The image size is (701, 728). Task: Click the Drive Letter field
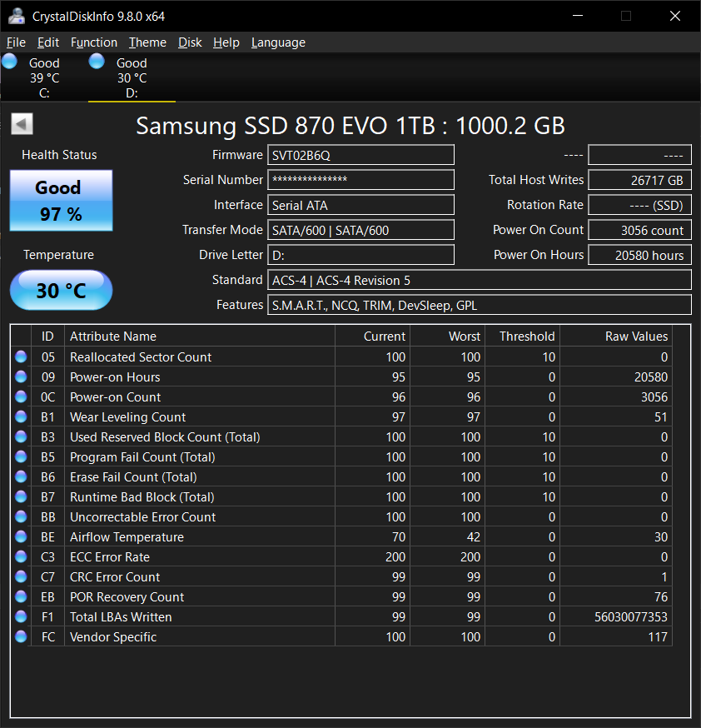click(x=361, y=255)
